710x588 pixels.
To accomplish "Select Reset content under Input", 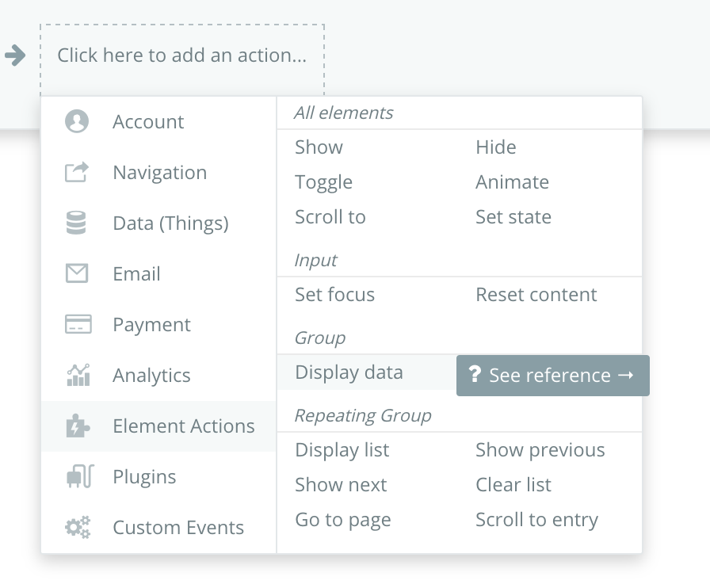I will pyautogui.click(x=536, y=295).
